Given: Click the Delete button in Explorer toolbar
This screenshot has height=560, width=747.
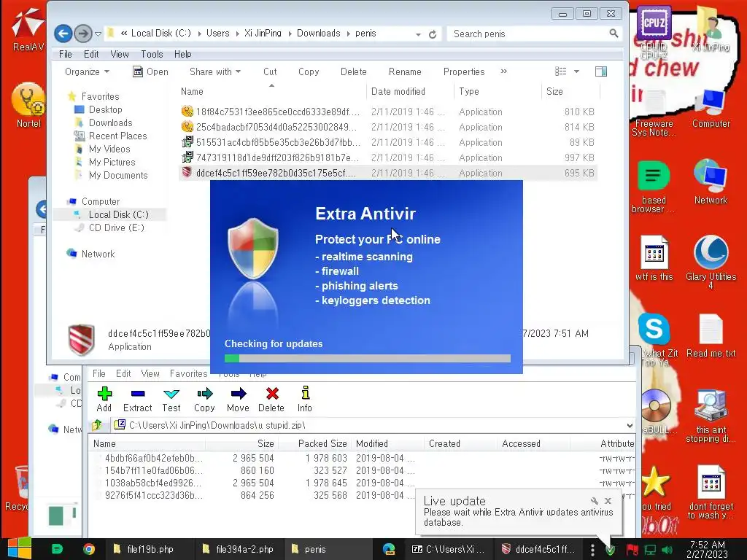Looking at the screenshot, I should point(354,71).
